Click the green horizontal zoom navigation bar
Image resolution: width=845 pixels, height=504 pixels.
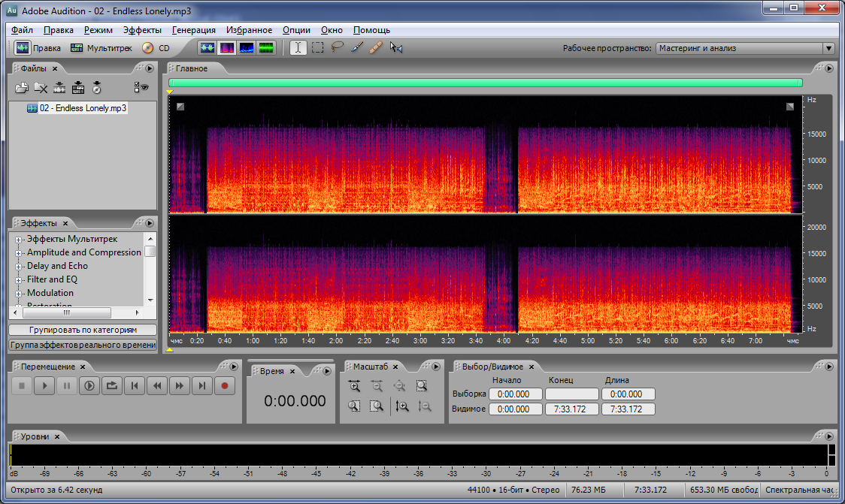485,83
